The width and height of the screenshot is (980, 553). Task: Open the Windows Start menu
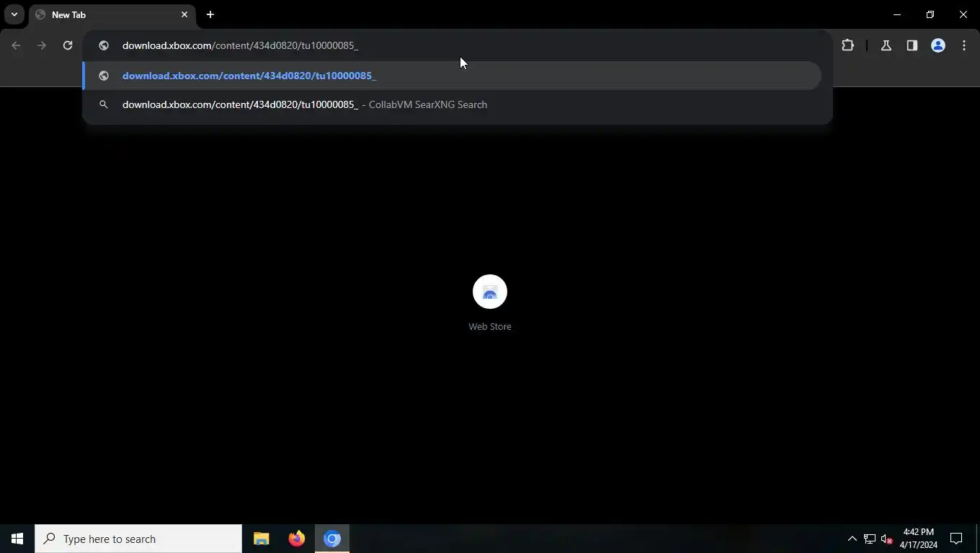17,539
